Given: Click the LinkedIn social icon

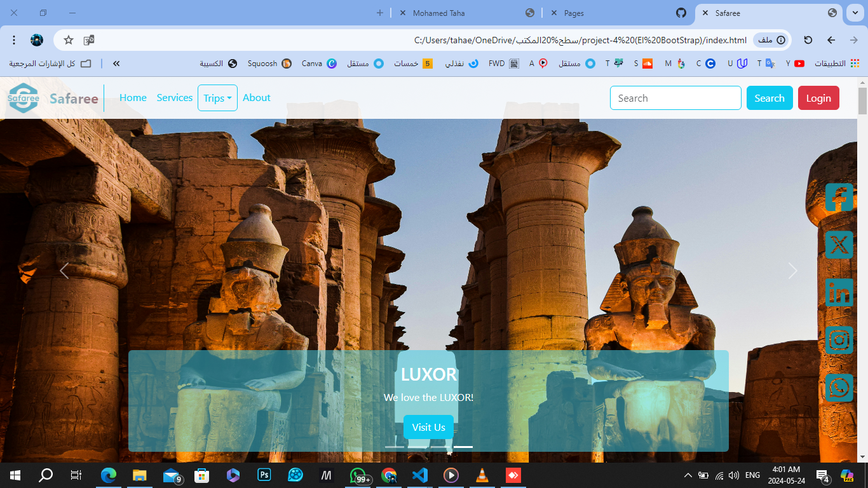Looking at the screenshot, I should pos(839,293).
